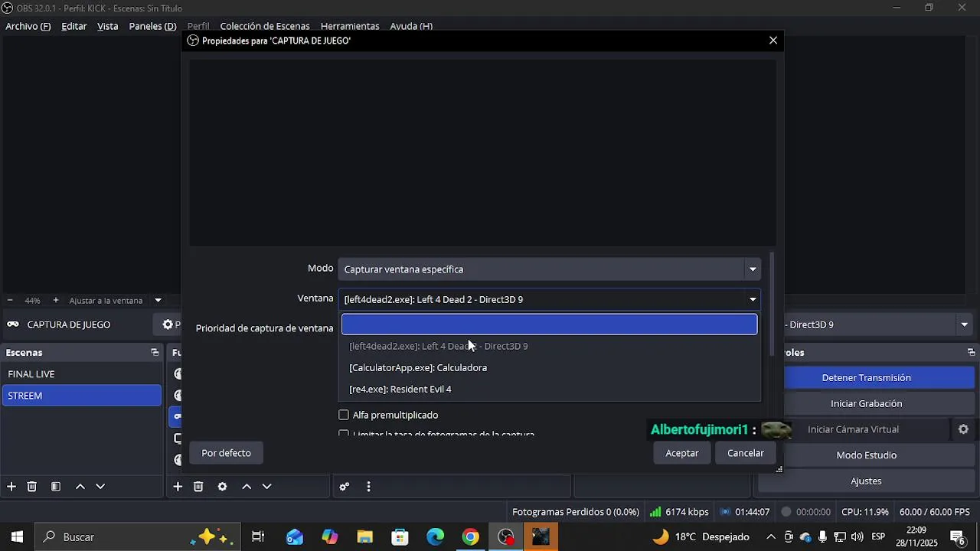
Task: Open Microsoft Edge from taskbar
Action: [x=436, y=537]
